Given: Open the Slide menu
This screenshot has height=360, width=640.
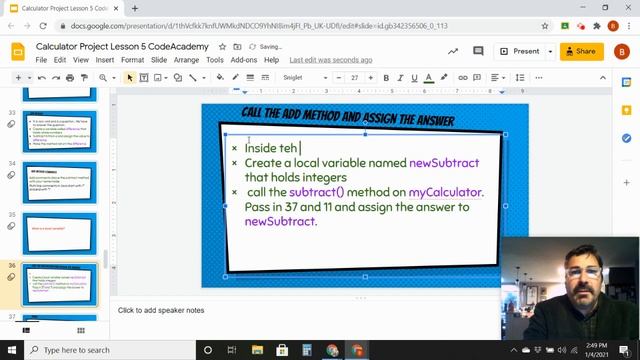Looking at the screenshot, I should 159,60.
